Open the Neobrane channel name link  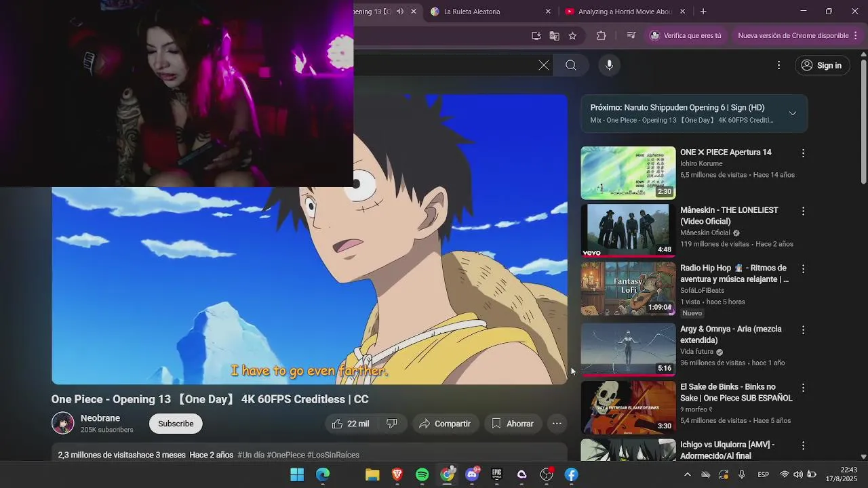click(x=100, y=418)
